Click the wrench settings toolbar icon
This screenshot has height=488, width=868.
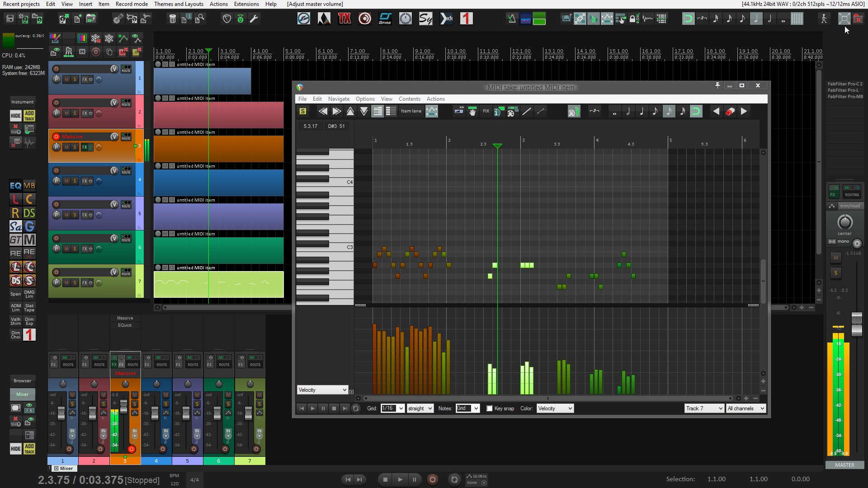[x=254, y=19]
